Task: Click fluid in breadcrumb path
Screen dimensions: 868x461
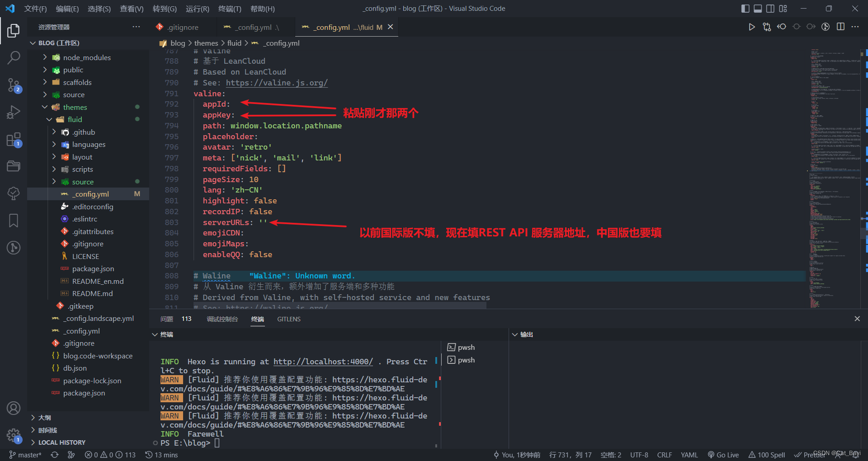Action: tap(234, 43)
